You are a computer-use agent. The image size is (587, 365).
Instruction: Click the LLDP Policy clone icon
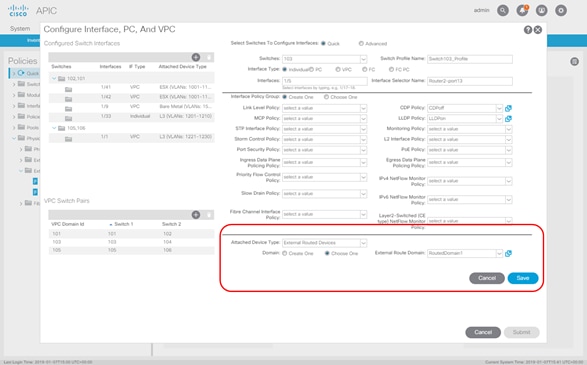click(508, 119)
